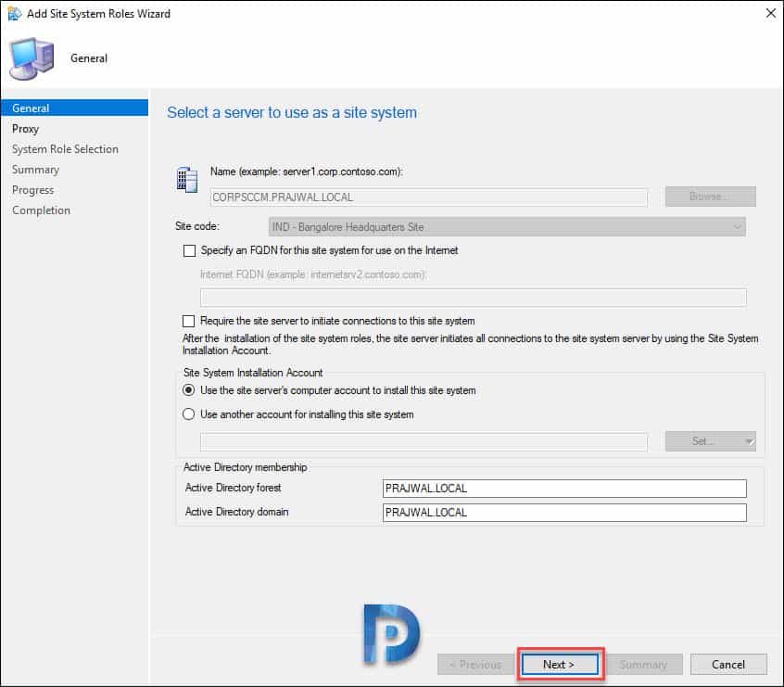
Task: Close the Add Site System Roles Wizard
Action: coord(770,13)
